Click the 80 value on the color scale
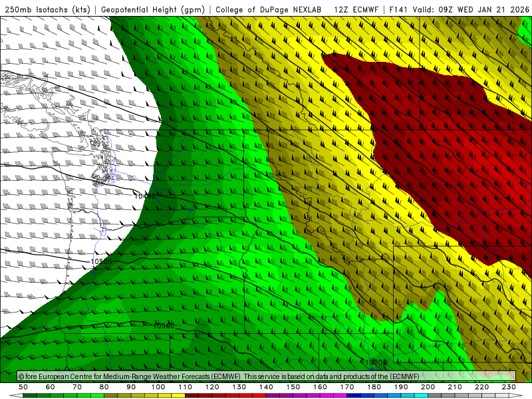The width and height of the screenshot is (532, 399). [x=104, y=387]
